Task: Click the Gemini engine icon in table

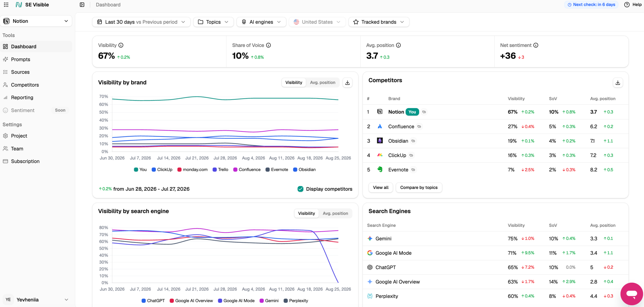Action: (370, 238)
